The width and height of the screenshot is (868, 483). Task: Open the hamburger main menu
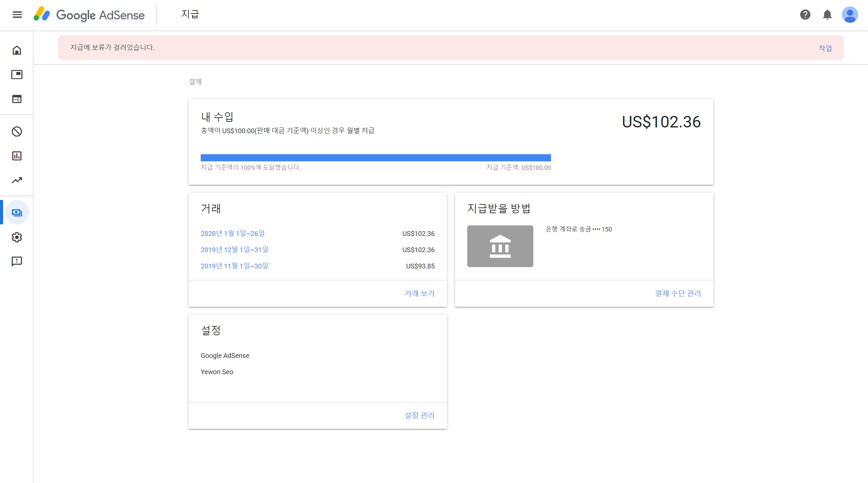pyautogui.click(x=17, y=15)
